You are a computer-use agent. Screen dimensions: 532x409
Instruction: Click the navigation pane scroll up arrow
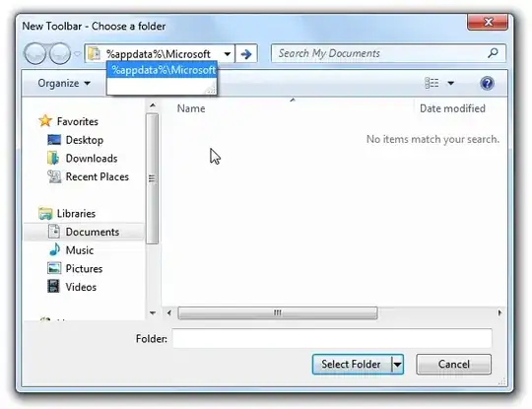[153, 105]
